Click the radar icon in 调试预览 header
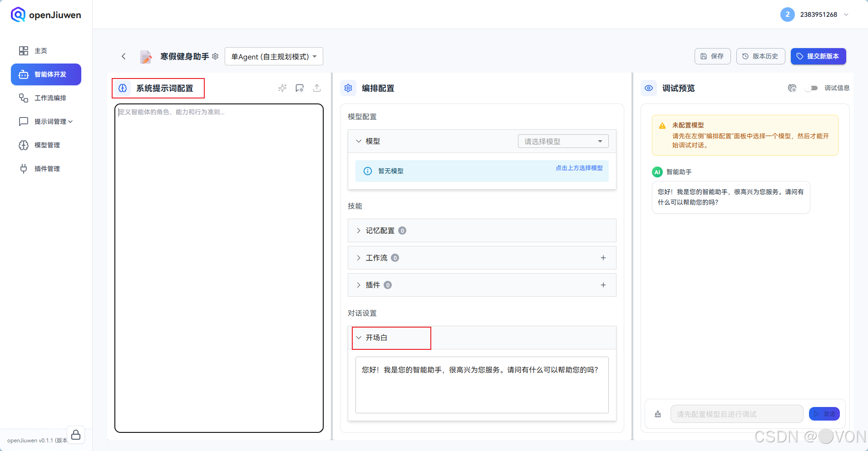Viewport: 868px width, 451px height. click(x=792, y=88)
